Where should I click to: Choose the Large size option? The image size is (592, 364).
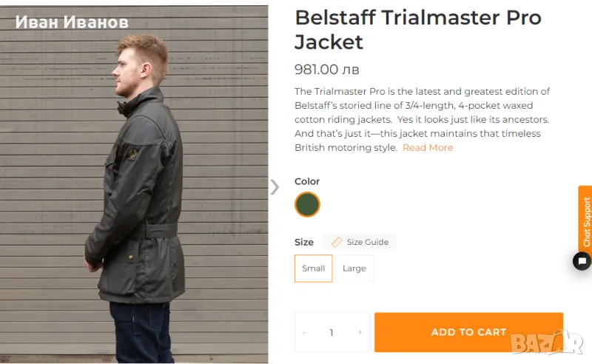pos(354,269)
